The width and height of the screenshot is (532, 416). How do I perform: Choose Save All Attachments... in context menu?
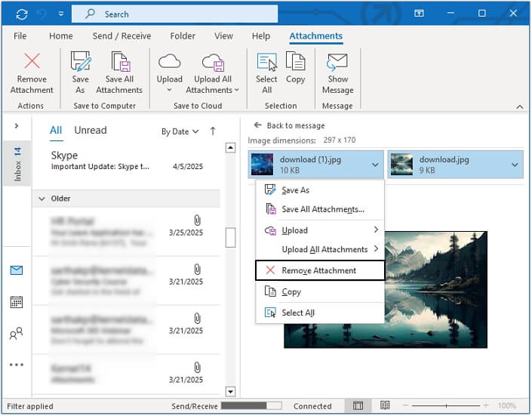[320, 209]
